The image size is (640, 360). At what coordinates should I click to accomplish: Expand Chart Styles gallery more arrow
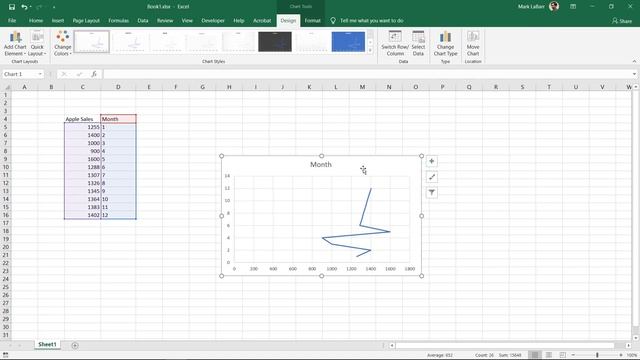click(371, 50)
